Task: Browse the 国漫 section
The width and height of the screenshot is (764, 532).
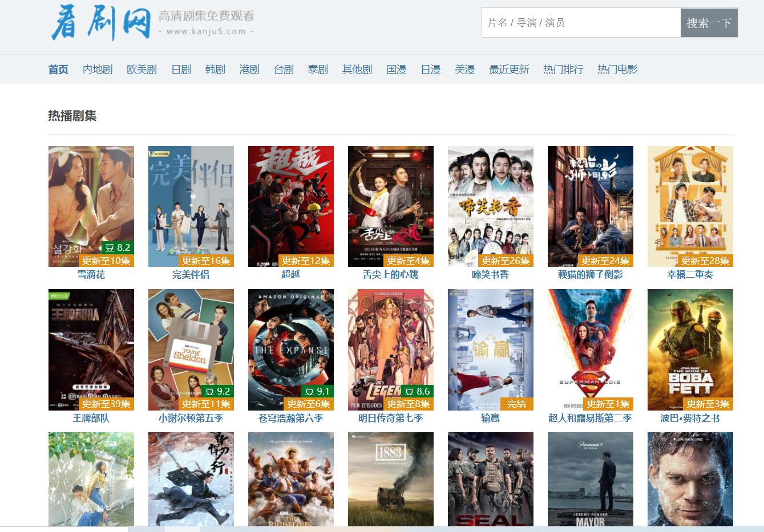Action: (x=397, y=70)
